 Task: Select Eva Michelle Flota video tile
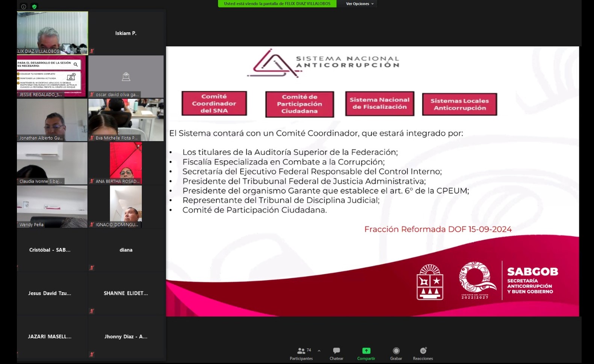126,120
